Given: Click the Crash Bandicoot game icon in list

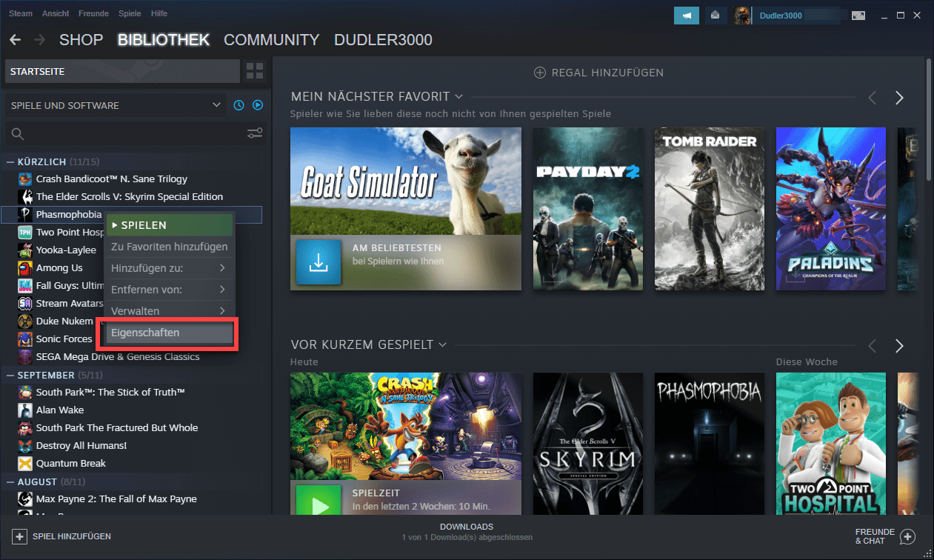Looking at the screenshot, I should (x=25, y=179).
